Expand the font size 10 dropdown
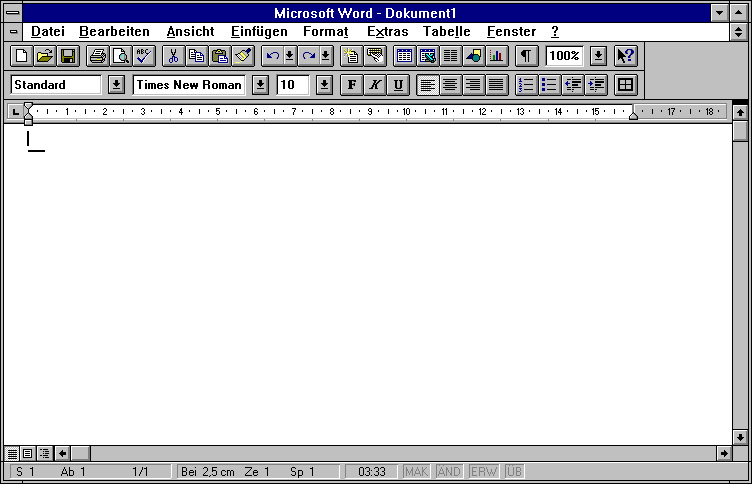Image resolution: width=752 pixels, height=484 pixels. tap(324, 85)
